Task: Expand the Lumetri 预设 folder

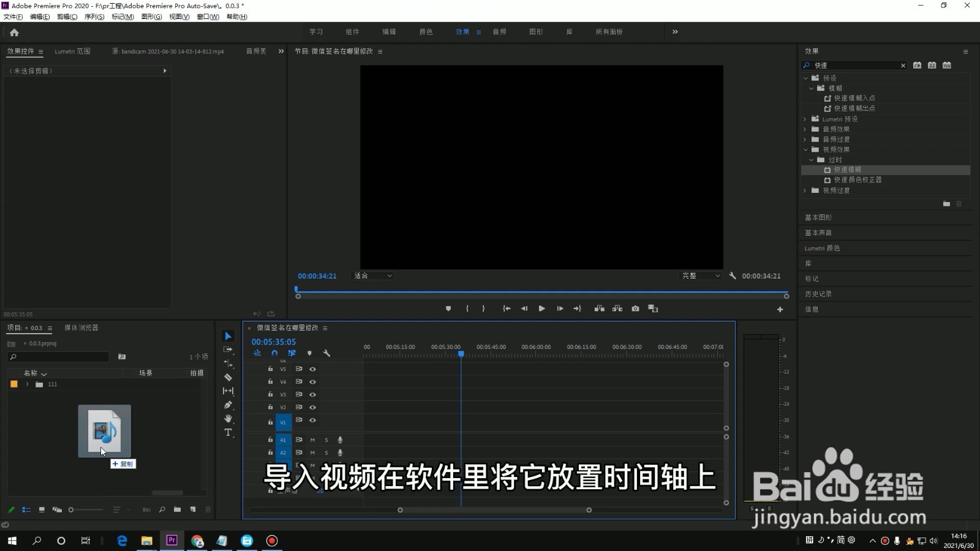Action: click(805, 119)
